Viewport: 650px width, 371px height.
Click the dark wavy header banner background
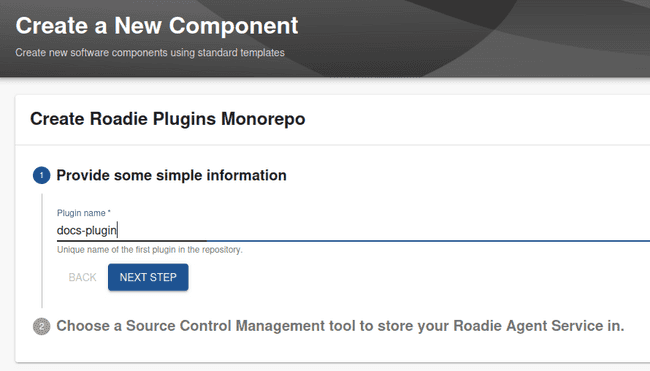(x=456, y=37)
